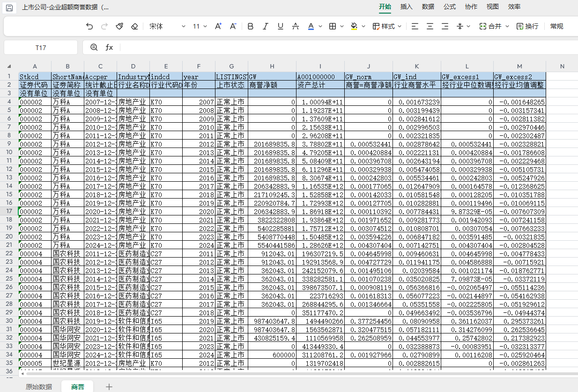This screenshot has height=392, width=578.
Task: Expand the borders dropdown arrow
Action: 342,27
